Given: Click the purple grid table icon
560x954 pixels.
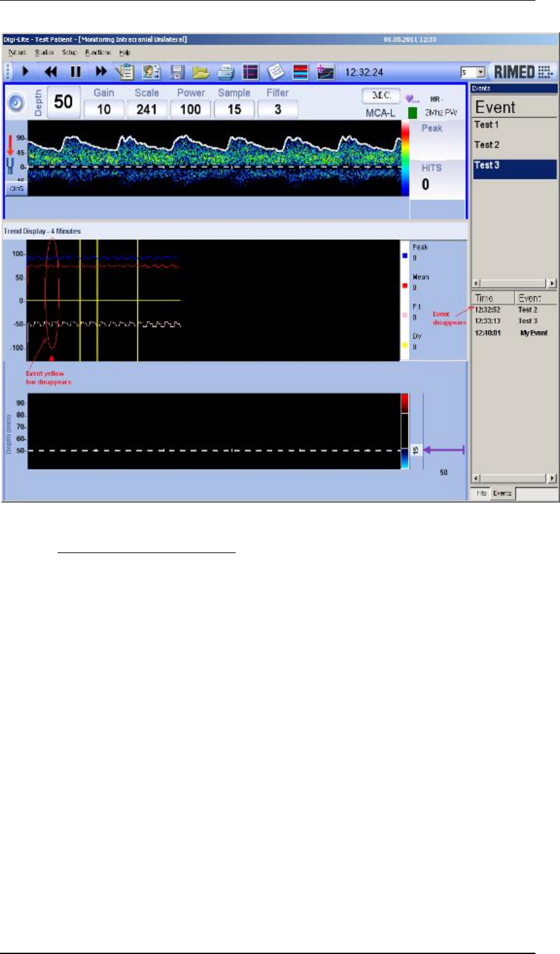Looking at the screenshot, I should point(251,72).
